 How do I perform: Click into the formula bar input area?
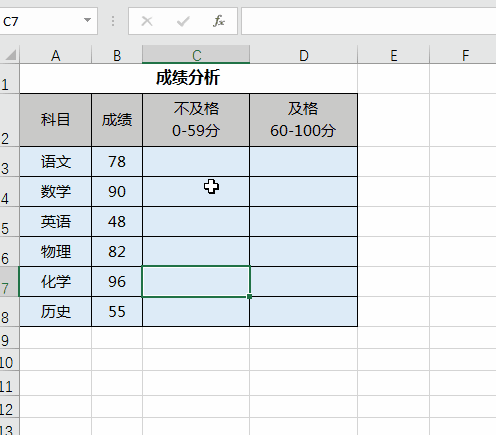coord(368,21)
